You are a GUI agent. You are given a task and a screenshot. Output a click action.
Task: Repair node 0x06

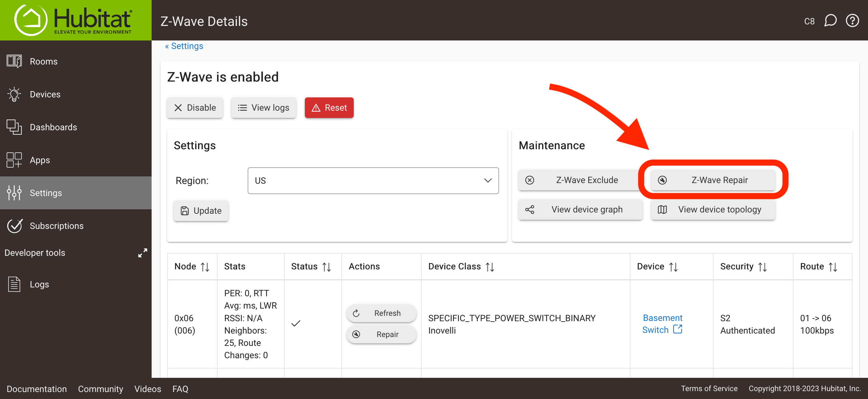click(381, 334)
